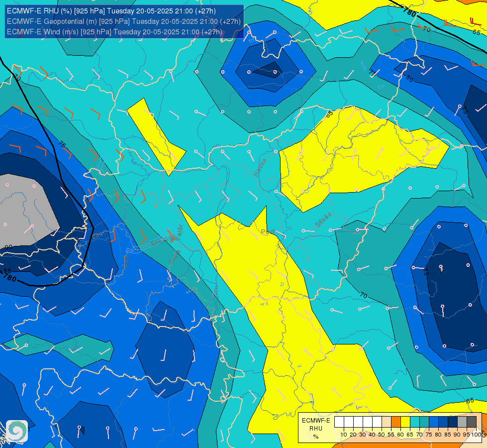The width and height of the screenshot is (487, 448).
Task: Click legend tick label 100
Action: [477, 435]
